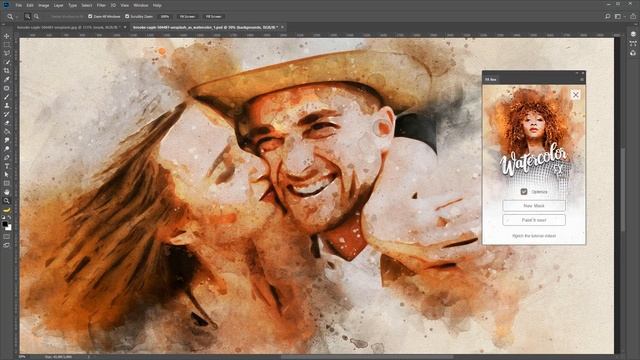The height and width of the screenshot is (360, 640).
Task: Select the Crop tool
Action: (x=7, y=71)
